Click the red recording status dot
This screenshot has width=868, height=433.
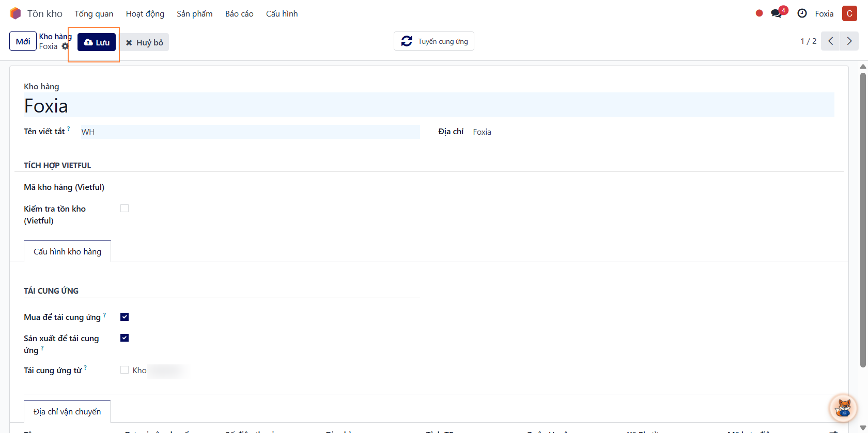click(759, 13)
